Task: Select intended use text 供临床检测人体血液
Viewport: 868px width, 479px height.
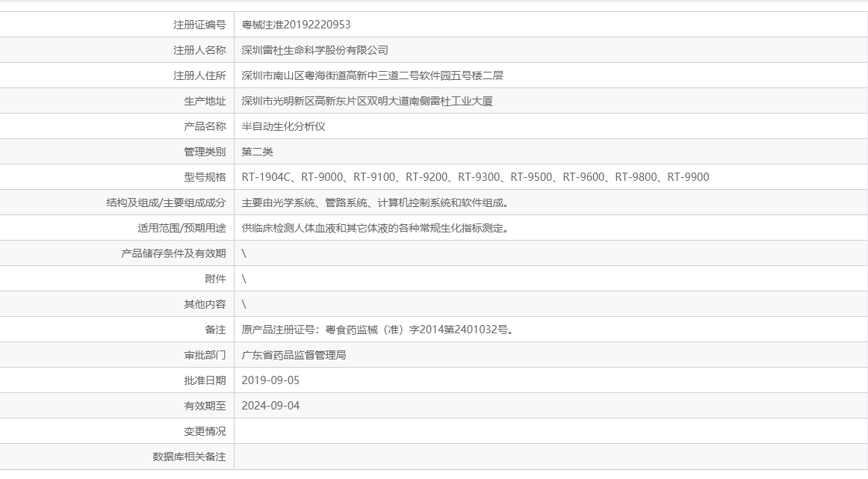Action: pos(375,228)
